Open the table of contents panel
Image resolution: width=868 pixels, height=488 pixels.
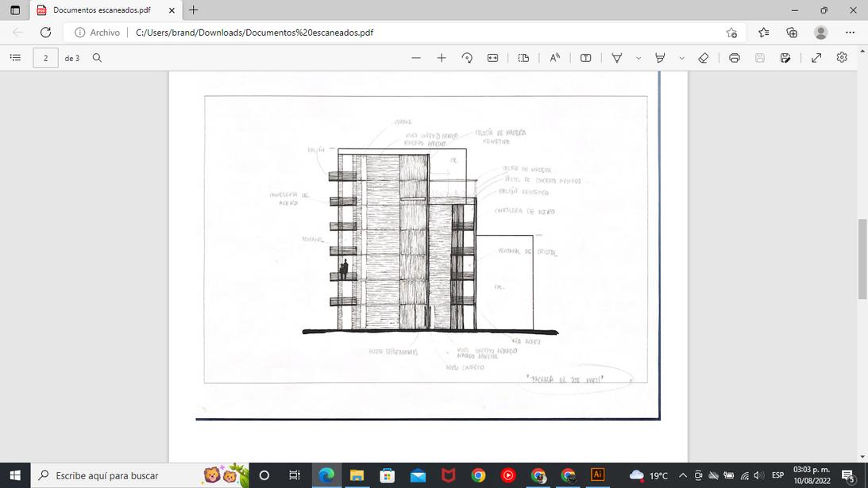pyautogui.click(x=14, y=58)
